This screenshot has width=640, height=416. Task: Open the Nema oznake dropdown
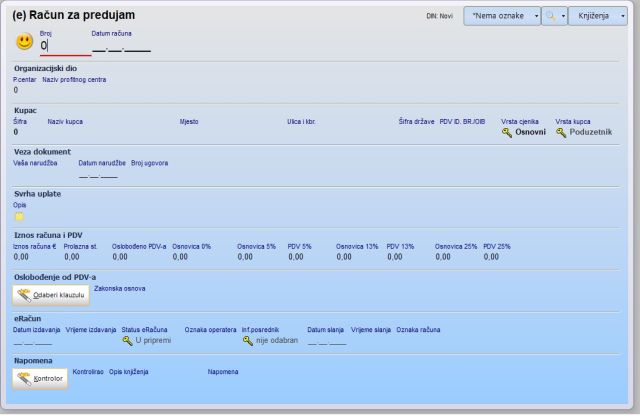[502, 16]
